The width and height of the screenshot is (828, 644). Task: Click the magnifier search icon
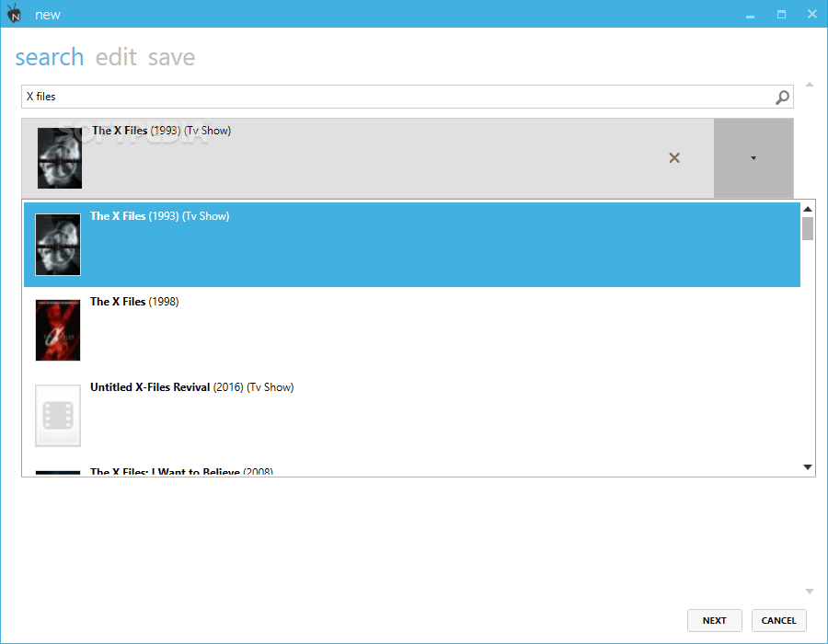tap(782, 98)
